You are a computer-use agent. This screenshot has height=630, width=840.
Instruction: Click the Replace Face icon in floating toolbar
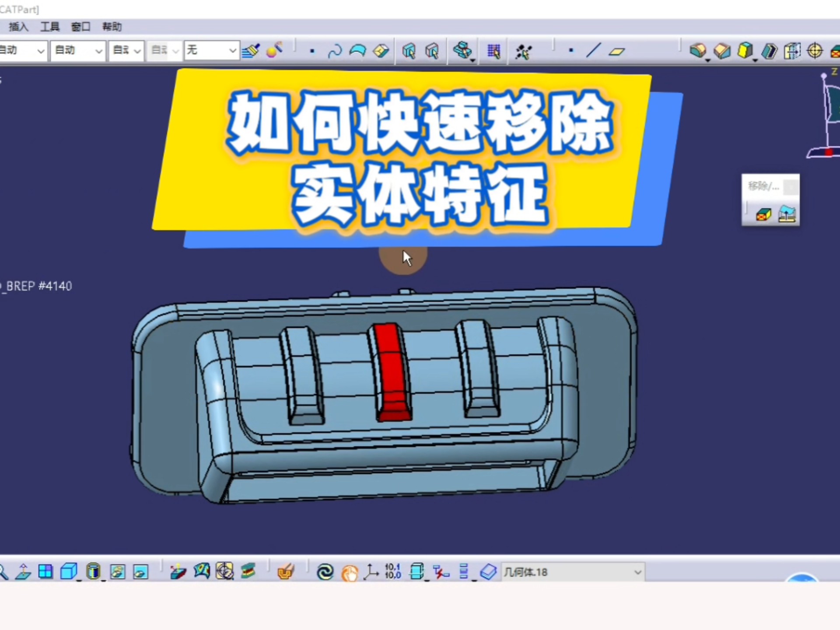(787, 214)
